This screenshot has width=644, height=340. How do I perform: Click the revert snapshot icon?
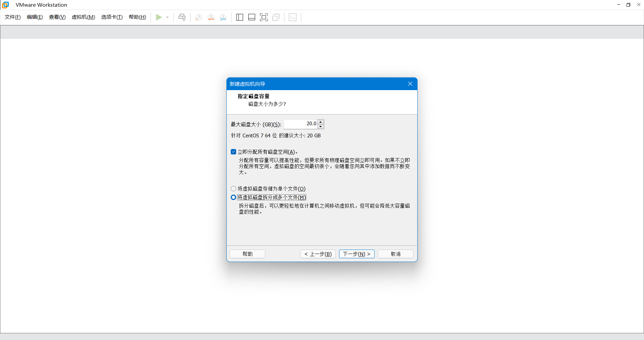coord(211,17)
